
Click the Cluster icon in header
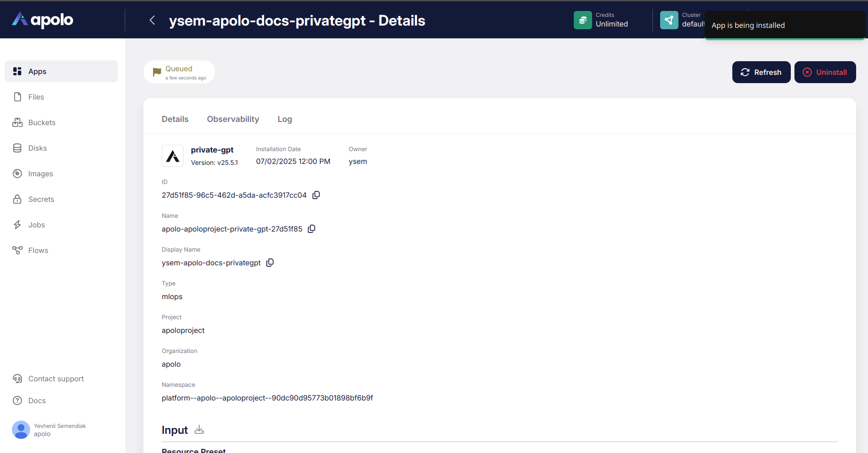669,20
